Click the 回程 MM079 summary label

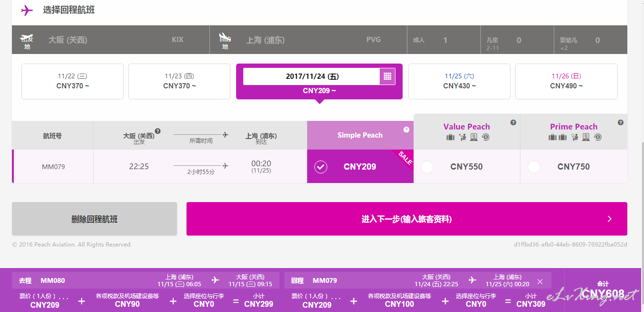[314, 280]
